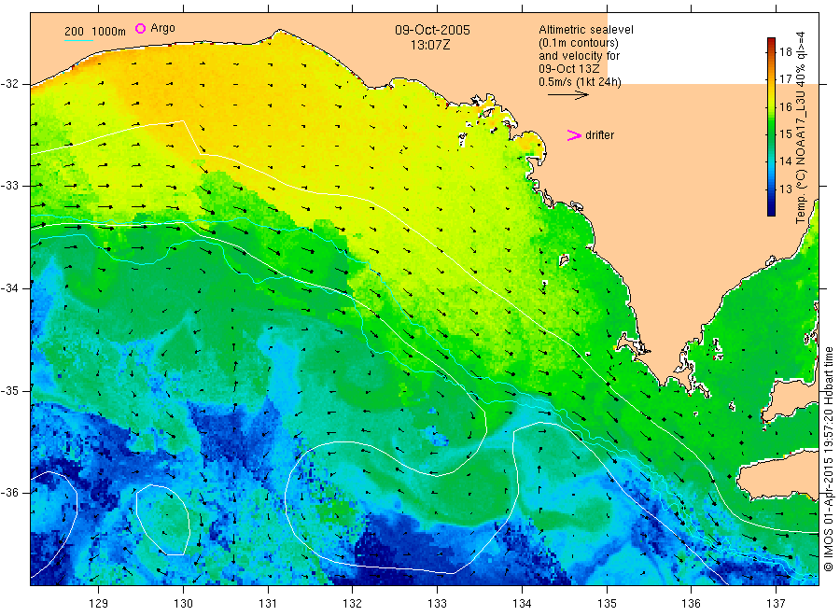840x616 pixels.
Task: Click the '134' longitude axis label
Action: [522, 603]
